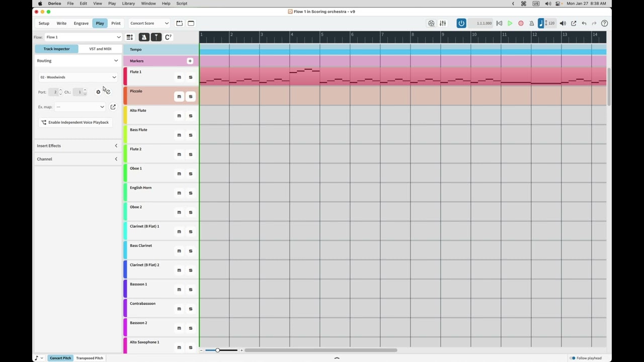The width and height of the screenshot is (644, 362).
Task: Click the red Record button
Action: (x=521, y=23)
